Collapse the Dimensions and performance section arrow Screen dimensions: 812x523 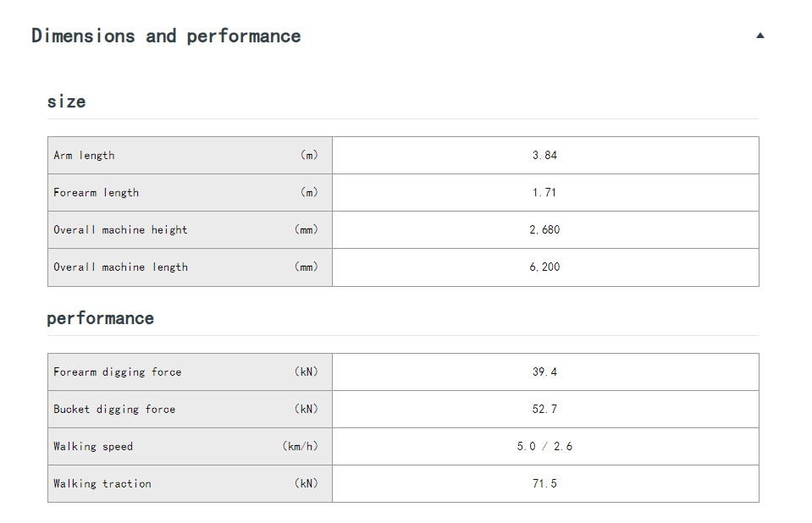[760, 36]
